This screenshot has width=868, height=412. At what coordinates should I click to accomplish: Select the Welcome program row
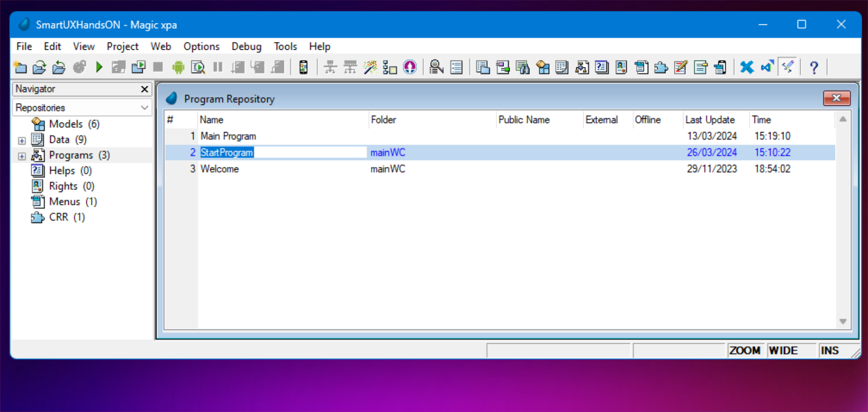click(x=220, y=169)
